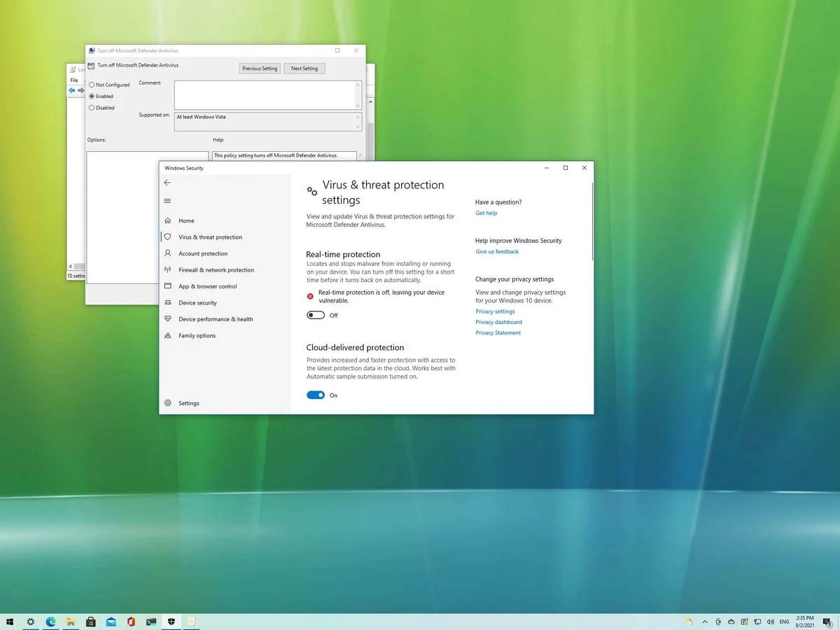840x630 pixels.
Task: Click the laptop icon for Device security
Action: 168,302
